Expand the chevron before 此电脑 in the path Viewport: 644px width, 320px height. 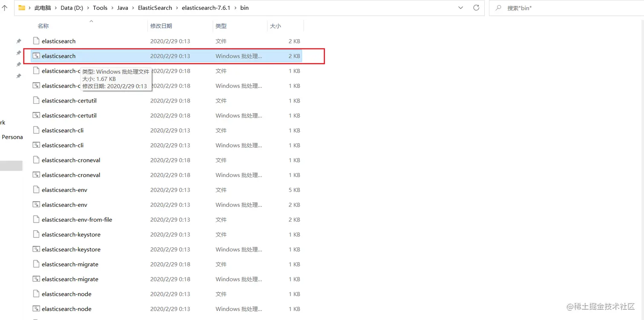(30, 8)
